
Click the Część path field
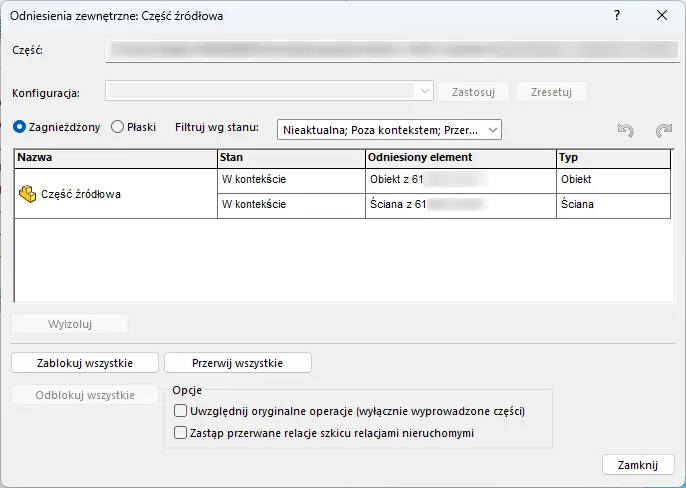point(392,50)
